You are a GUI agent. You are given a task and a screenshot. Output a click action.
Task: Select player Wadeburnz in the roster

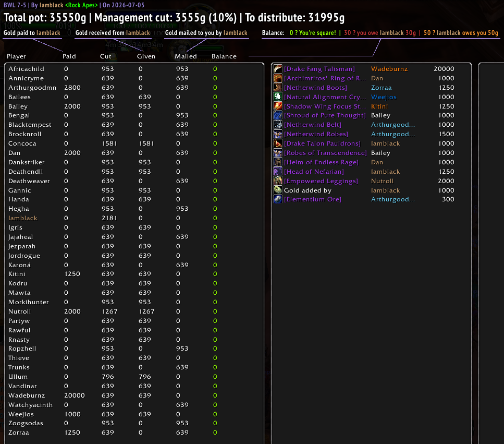[x=27, y=395]
